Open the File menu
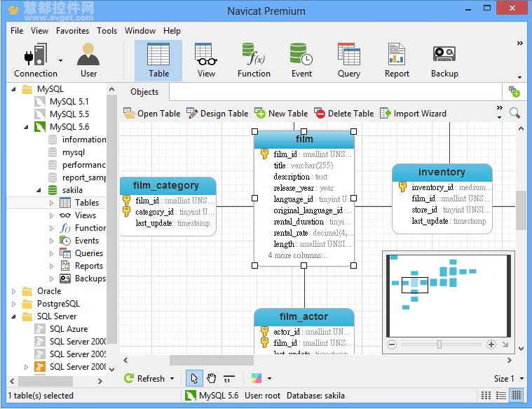Screen dimensions: 532x409 [x=17, y=31]
